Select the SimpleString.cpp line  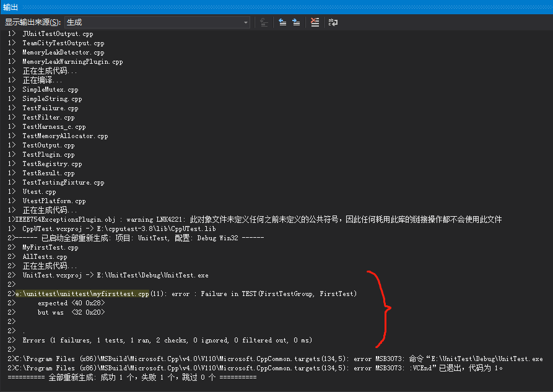[45, 99]
